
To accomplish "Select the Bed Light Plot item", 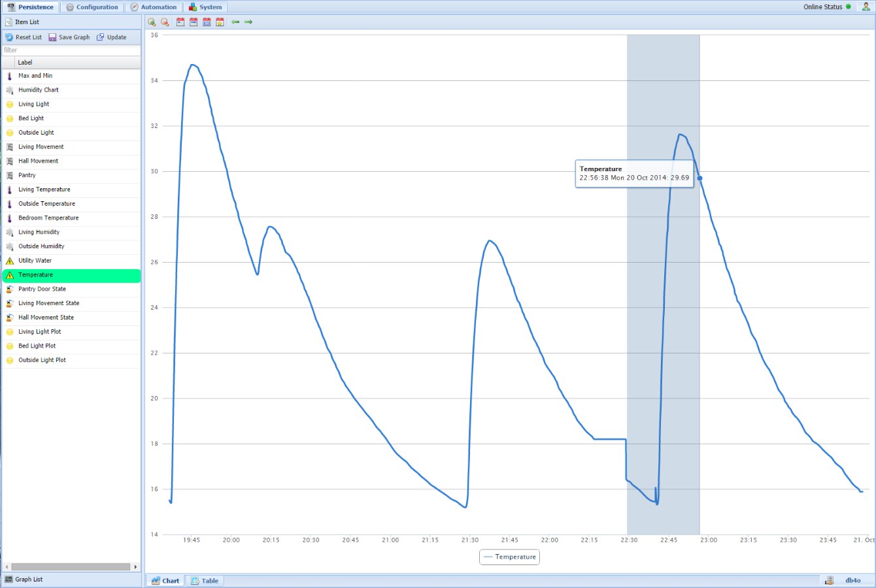I will (x=71, y=346).
